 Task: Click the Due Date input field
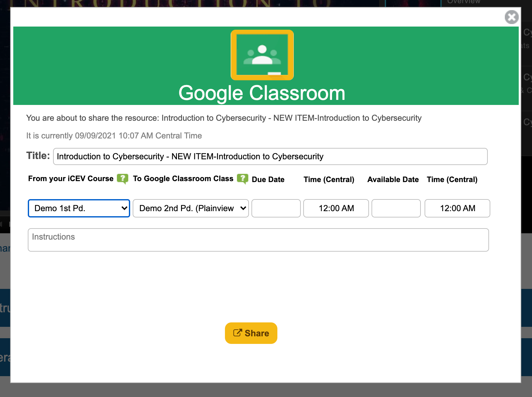click(276, 208)
